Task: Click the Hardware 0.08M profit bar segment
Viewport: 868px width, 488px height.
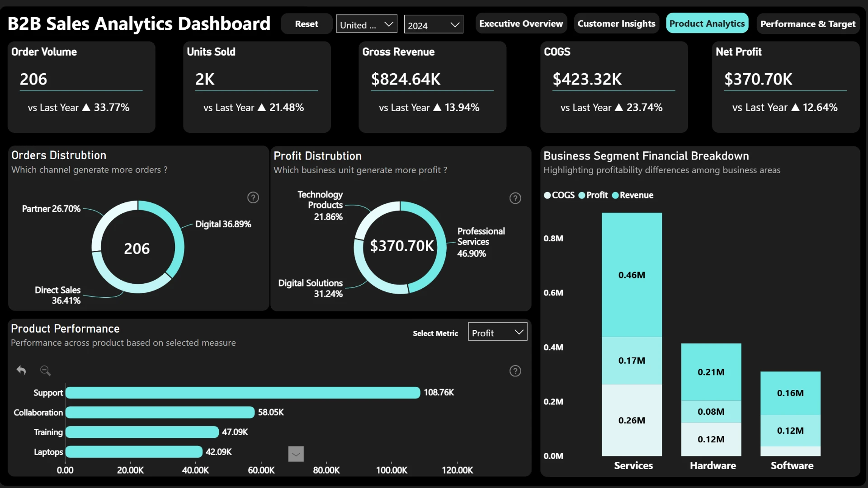Action: (711, 412)
